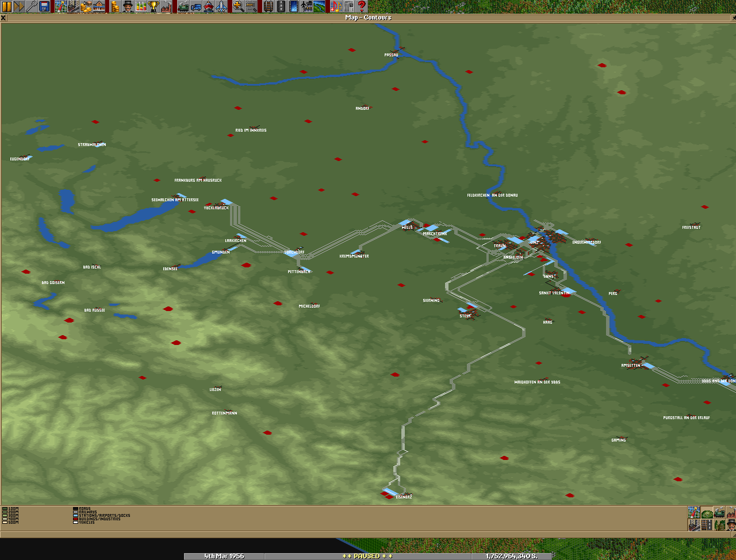Click the Waidhofen an der Ybbs label
The height and width of the screenshot is (560, 736).
(537, 382)
